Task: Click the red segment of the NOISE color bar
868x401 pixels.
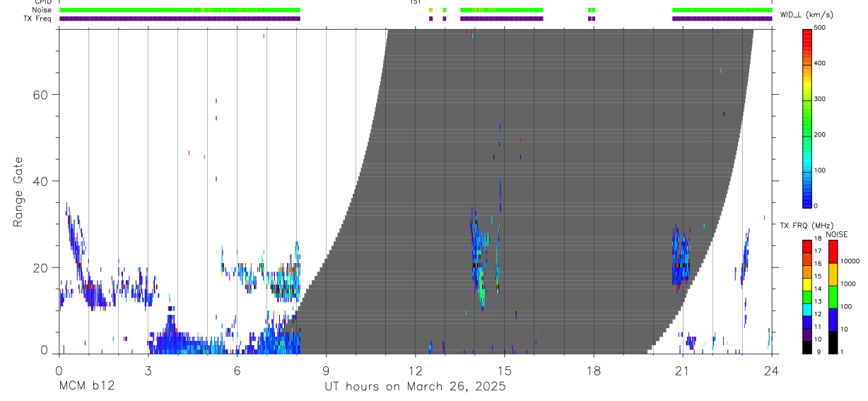Action: tap(833, 251)
